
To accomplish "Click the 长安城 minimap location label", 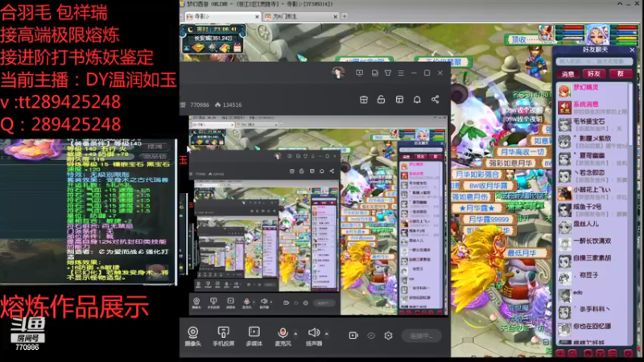I will pyautogui.click(x=213, y=38).
